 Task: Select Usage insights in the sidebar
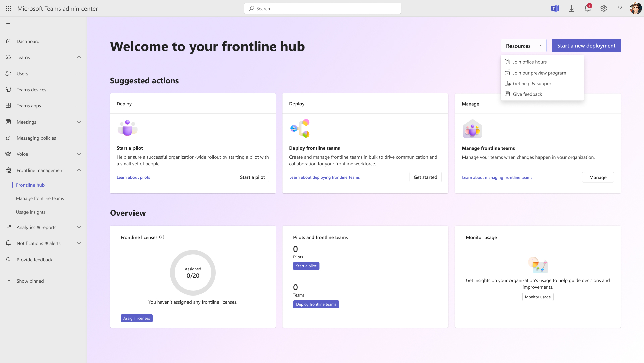[31, 212]
